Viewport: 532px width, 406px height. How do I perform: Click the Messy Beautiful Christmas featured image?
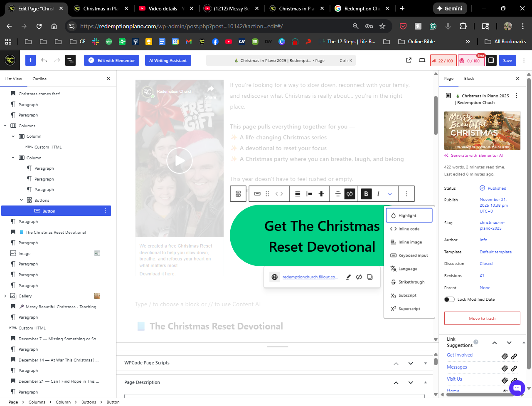[482, 130]
